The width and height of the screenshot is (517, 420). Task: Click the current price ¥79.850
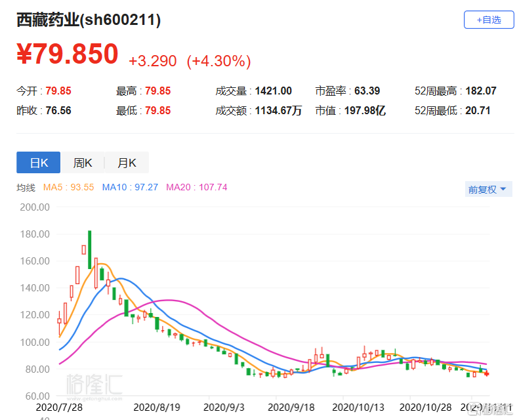click(68, 54)
